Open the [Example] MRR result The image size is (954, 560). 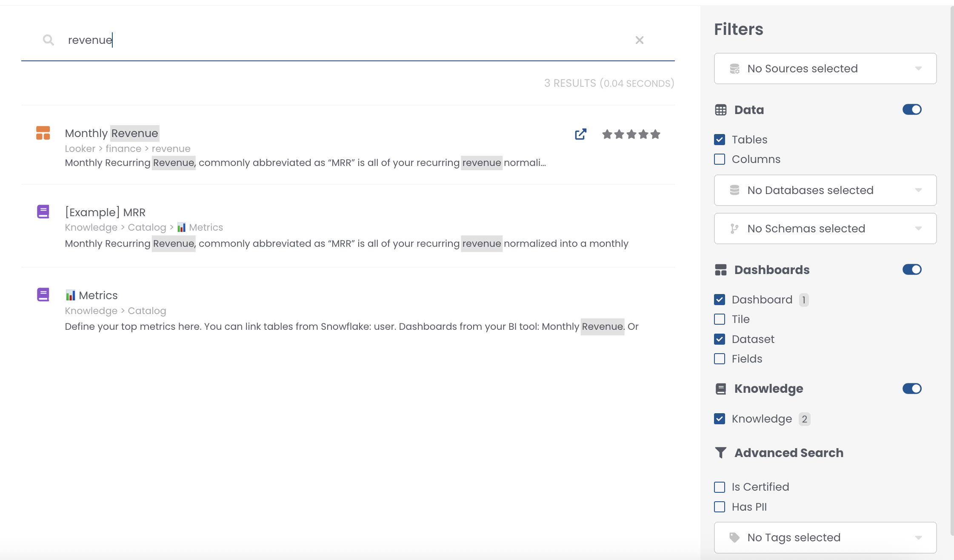[105, 212]
